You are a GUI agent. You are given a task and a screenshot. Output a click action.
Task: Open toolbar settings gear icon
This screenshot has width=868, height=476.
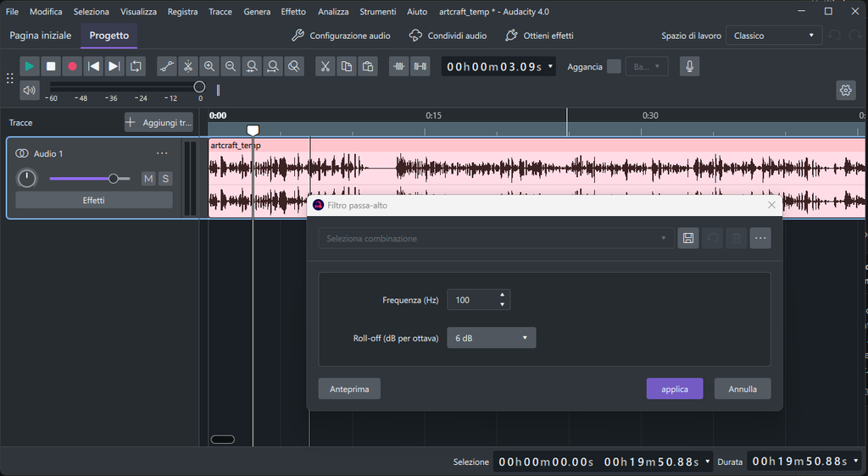pos(845,90)
